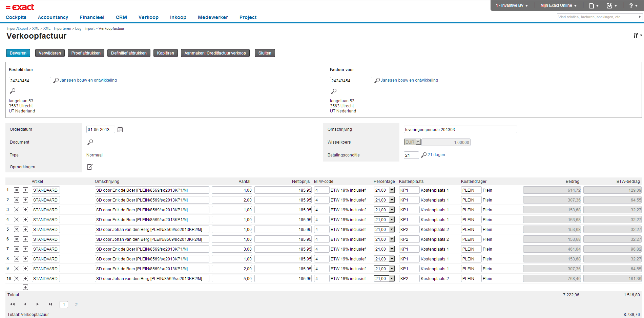
Task: Open the Financieel menu
Action: click(92, 17)
